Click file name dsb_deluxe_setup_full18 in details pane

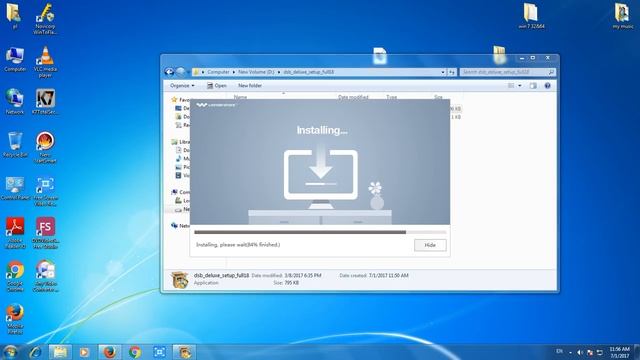point(221,276)
